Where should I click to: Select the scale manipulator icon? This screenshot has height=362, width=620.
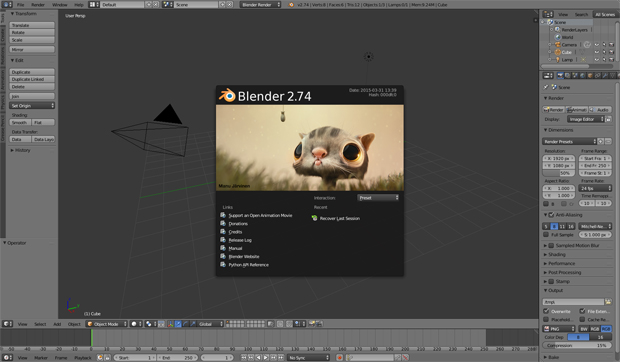click(193, 324)
